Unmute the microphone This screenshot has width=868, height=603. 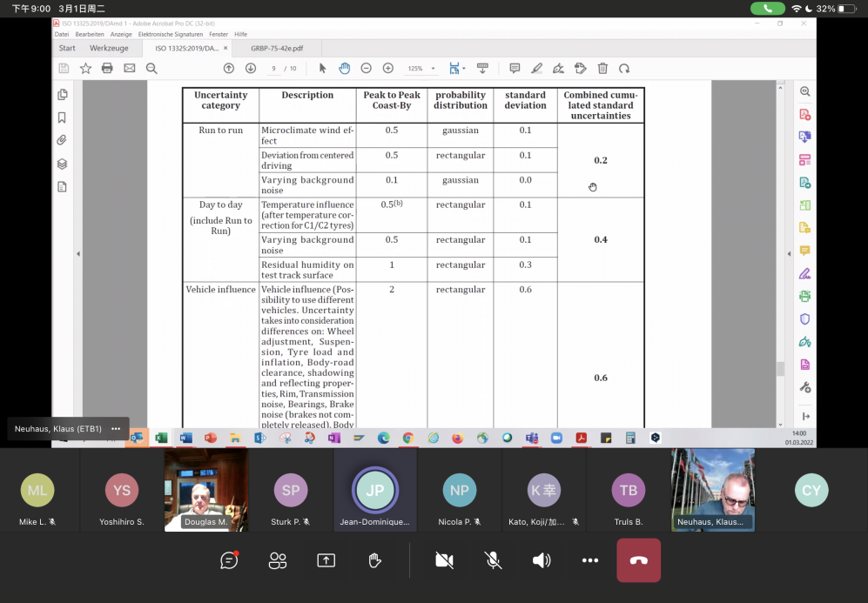point(493,560)
